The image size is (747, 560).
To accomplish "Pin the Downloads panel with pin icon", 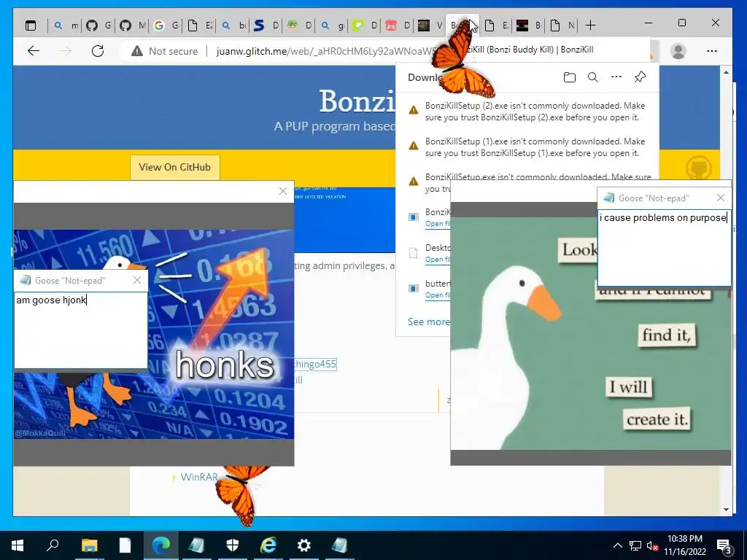I will click(x=640, y=77).
